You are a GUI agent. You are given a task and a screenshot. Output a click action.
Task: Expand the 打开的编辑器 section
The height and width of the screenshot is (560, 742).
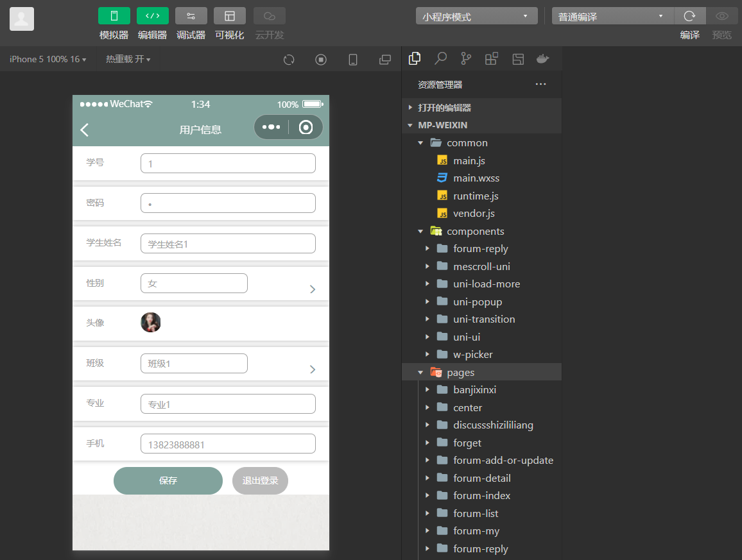click(482, 107)
